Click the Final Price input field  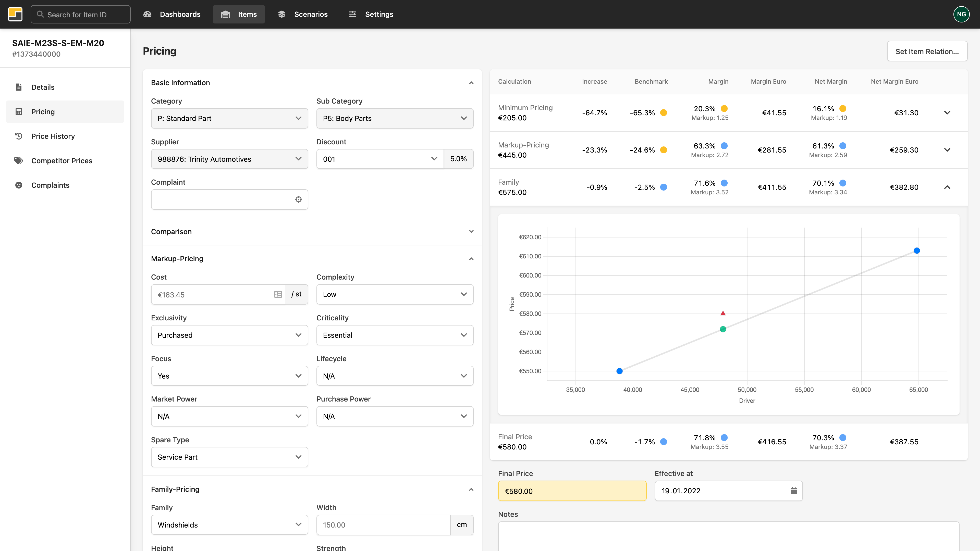[x=572, y=491]
